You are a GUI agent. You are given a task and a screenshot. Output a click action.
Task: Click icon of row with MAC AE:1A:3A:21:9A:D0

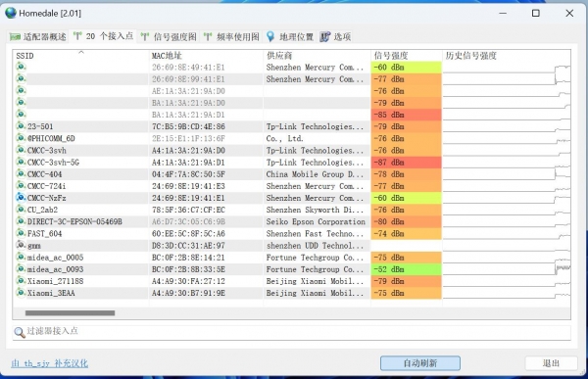[21, 91]
